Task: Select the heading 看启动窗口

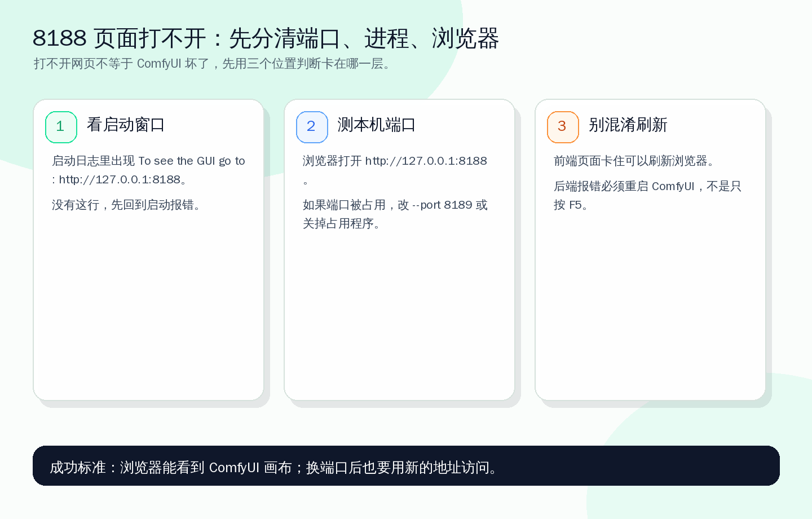Action: pyautogui.click(x=126, y=125)
